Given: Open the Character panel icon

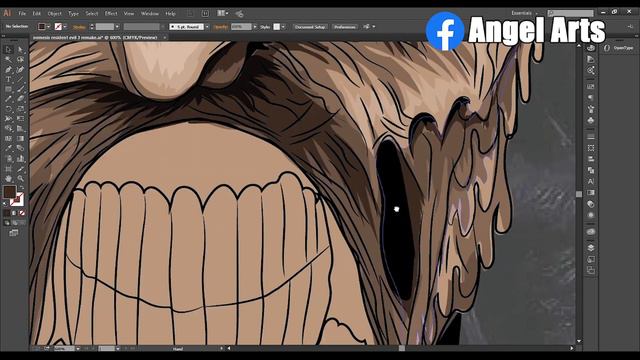Looking at the screenshot, I should (591, 181).
